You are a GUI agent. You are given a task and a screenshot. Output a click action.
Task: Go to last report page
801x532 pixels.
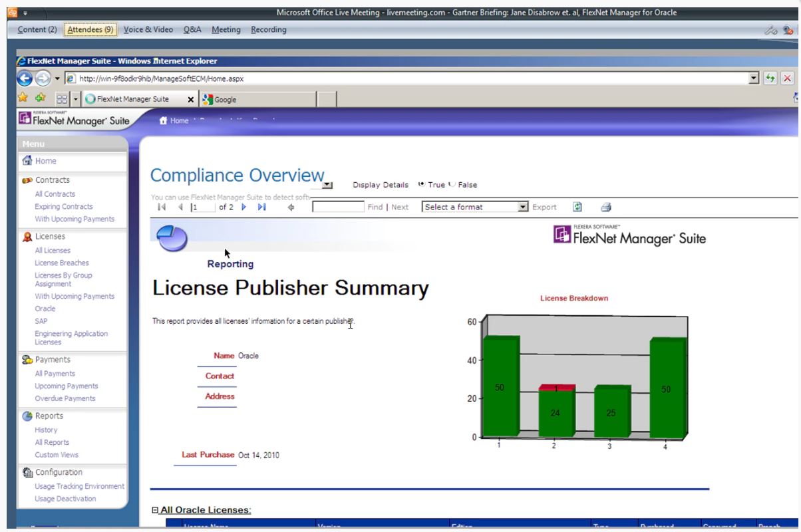coord(261,207)
